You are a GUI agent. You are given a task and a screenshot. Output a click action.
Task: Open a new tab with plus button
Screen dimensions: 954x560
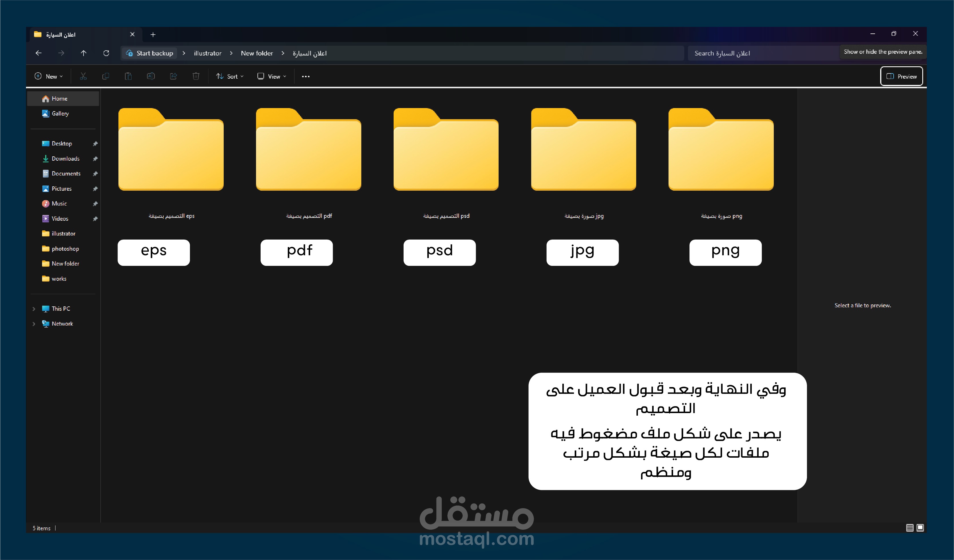click(x=153, y=35)
